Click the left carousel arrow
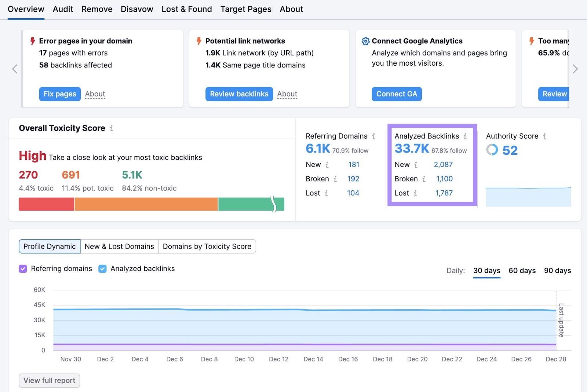The height and width of the screenshot is (392, 587). [x=14, y=69]
